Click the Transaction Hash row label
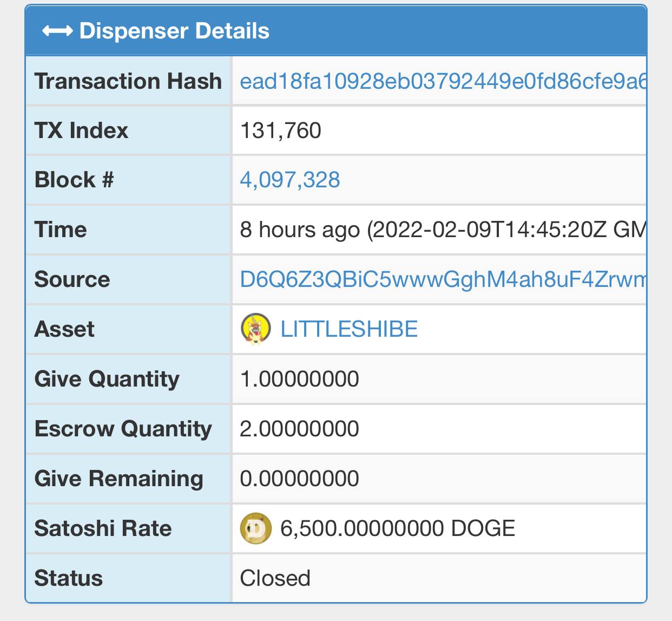 [128, 81]
